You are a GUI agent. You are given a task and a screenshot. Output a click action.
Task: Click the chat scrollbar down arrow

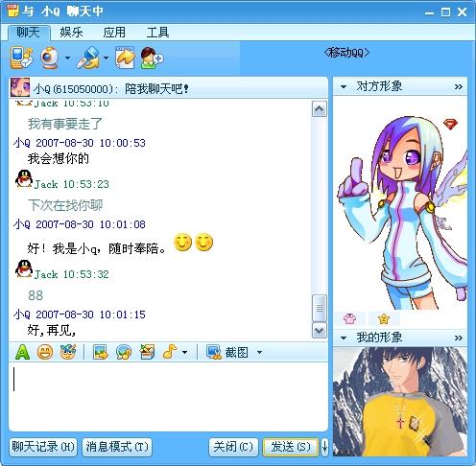[x=320, y=331]
